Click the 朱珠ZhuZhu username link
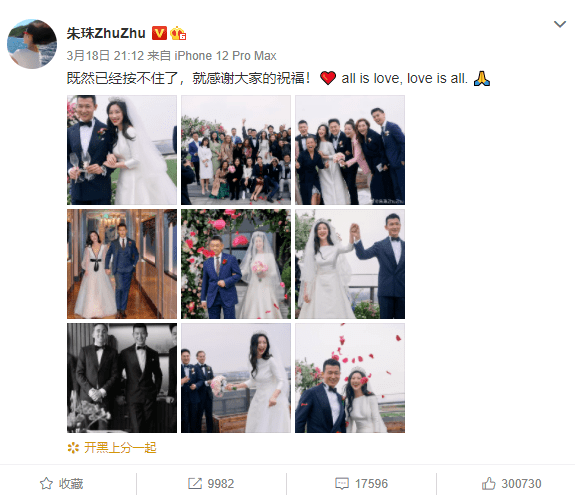 (106, 33)
